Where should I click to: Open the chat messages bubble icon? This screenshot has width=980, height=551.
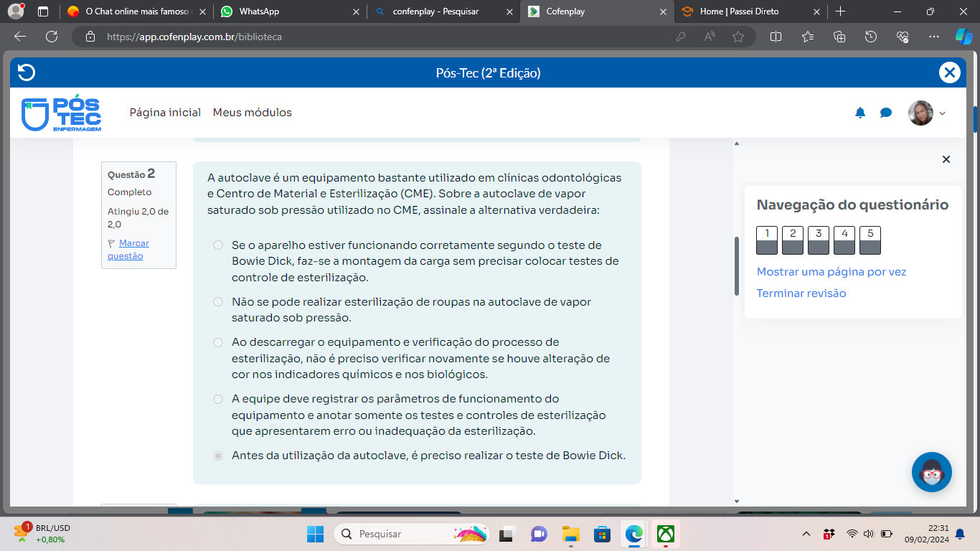[x=886, y=113]
